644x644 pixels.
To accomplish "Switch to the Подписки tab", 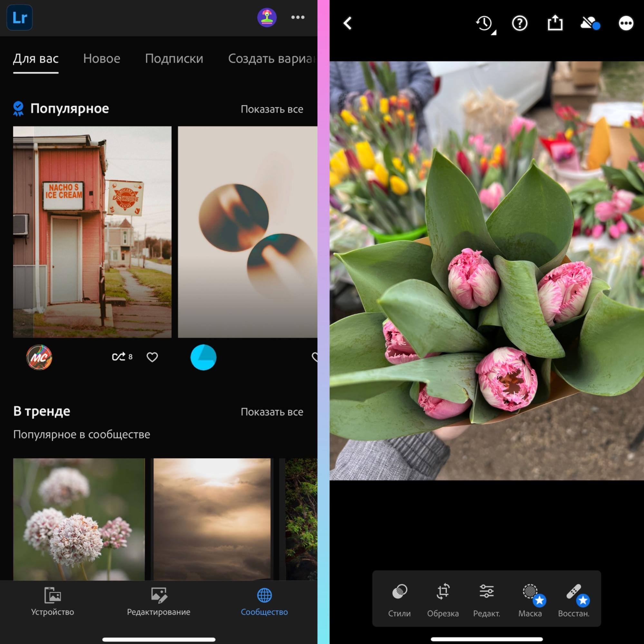I will pos(174,59).
